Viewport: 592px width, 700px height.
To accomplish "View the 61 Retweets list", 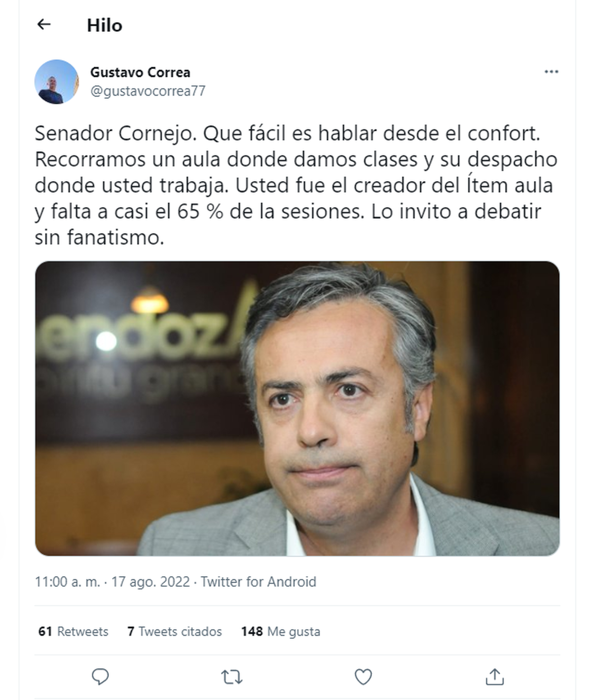I will 73,631.
